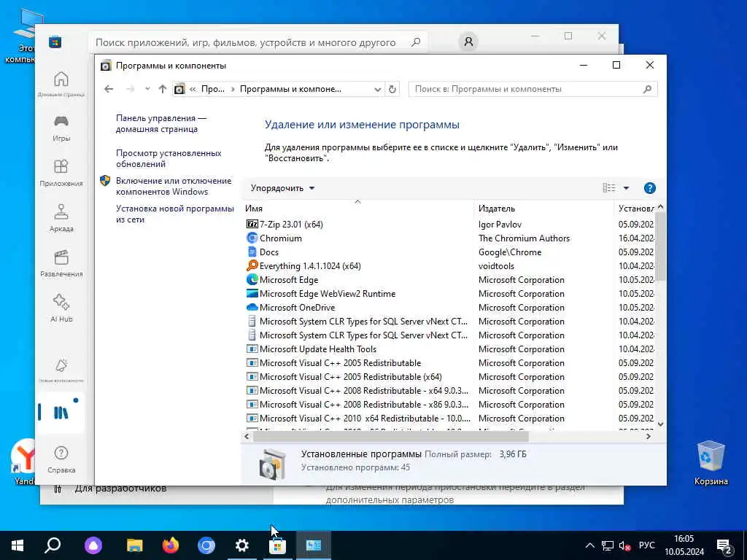
Task: Open Windows features on or off link
Action: pyautogui.click(x=174, y=186)
